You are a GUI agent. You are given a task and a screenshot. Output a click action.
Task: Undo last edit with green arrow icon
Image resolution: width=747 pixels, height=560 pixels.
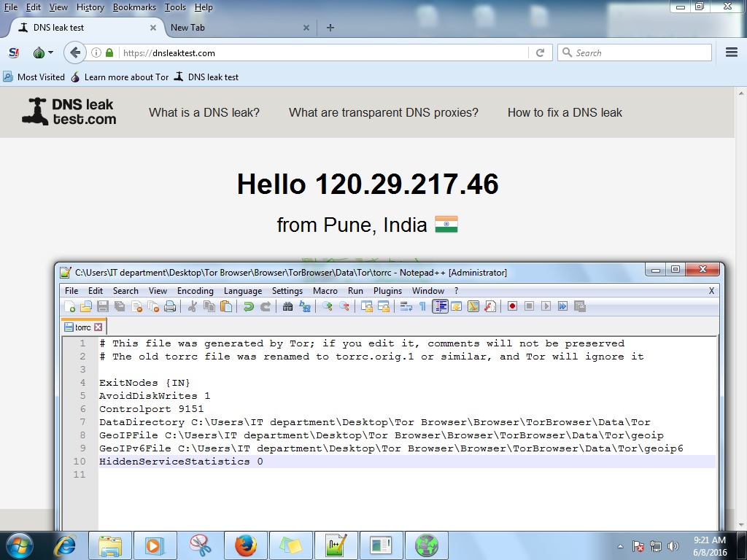click(x=248, y=307)
